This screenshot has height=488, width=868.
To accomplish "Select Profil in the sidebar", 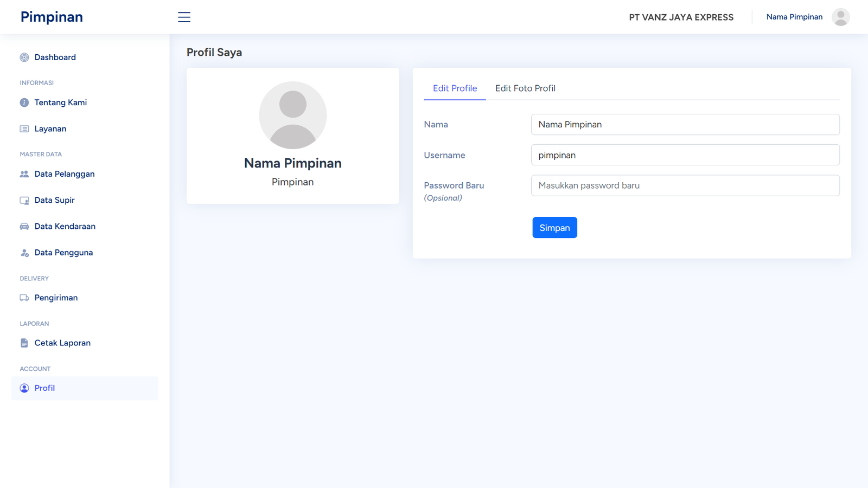I will 44,388.
